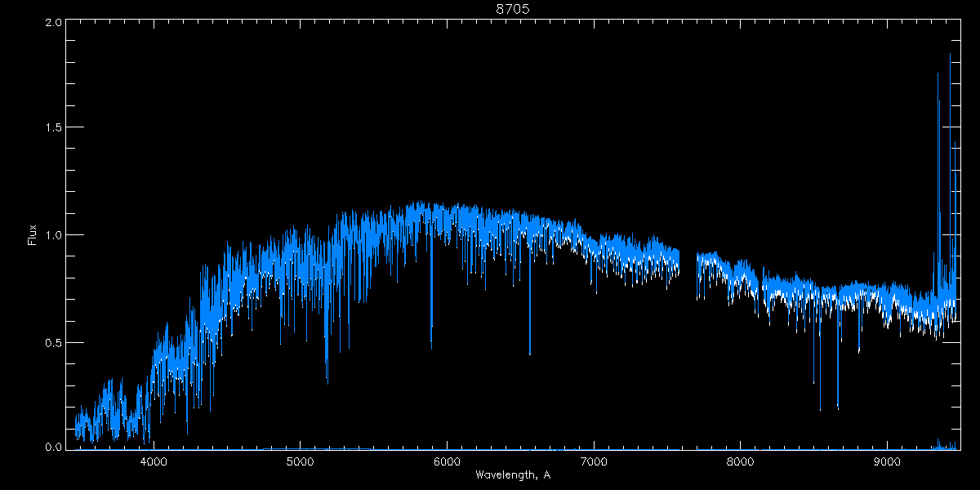
Task: Click the 2.0 flux tick label
Action: click(x=54, y=23)
